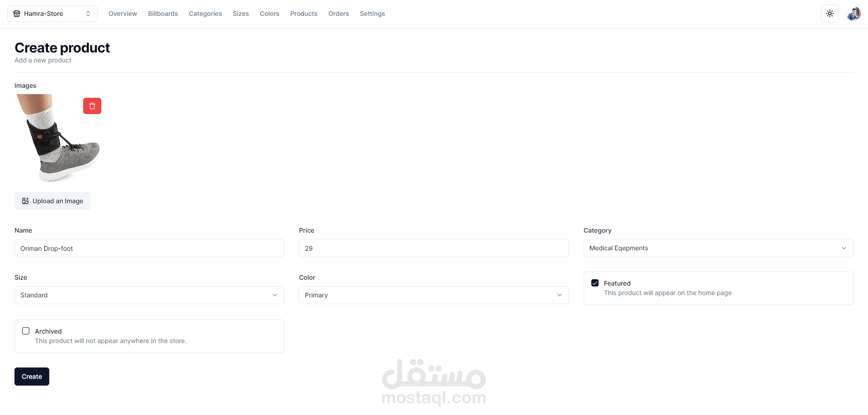Open the Settings page
Viewport: 868px width, 415px height.
(372, 14)
